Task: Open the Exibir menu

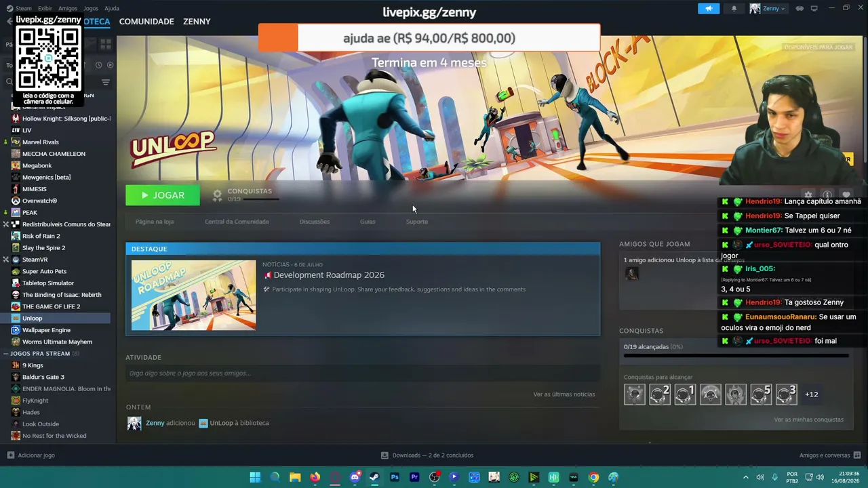Action: (45, 8)
